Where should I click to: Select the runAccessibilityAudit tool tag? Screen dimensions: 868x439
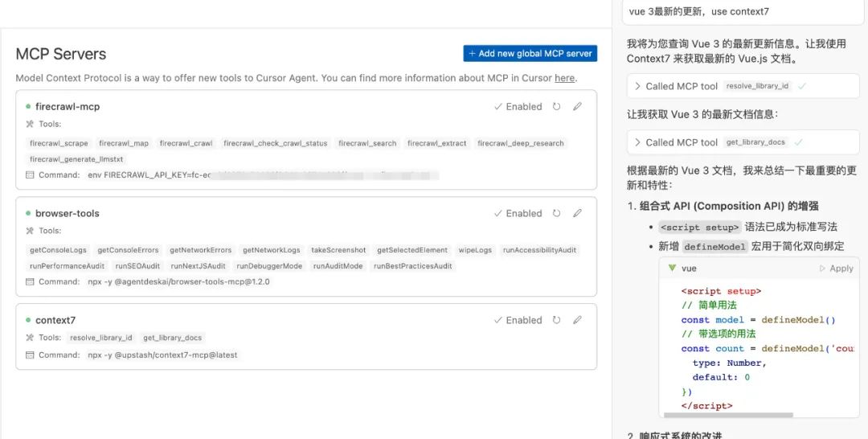coord(539,250)
